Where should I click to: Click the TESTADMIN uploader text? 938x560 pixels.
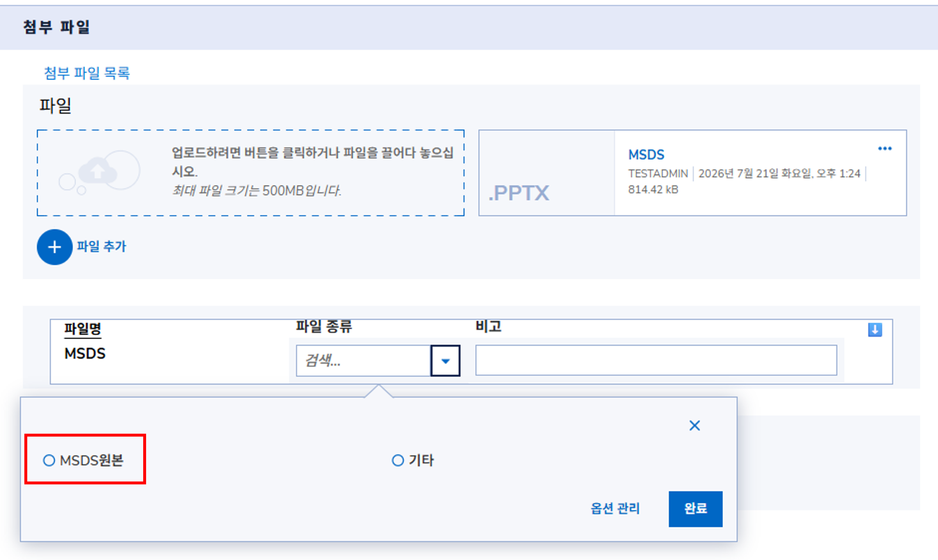point(658,174)
